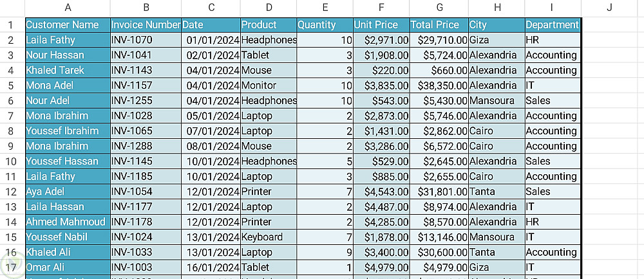The height and width of the screenshot is (279, 644).
Task: Select column F header
Action: [x=381, y=8]
